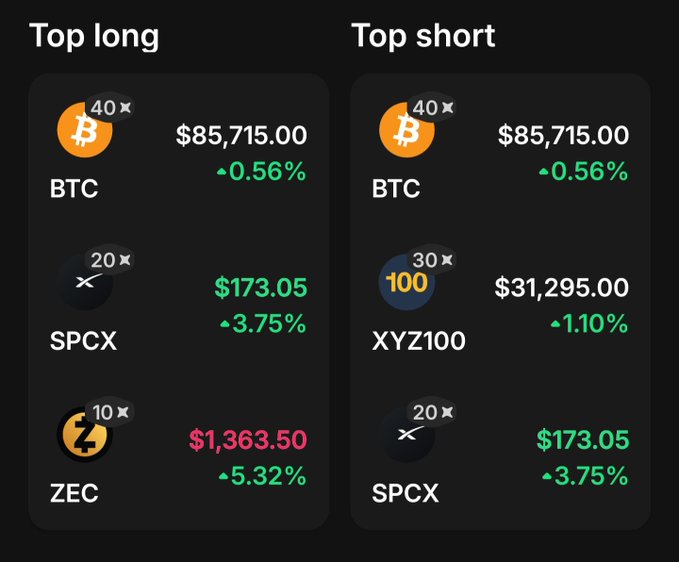Screen dimensions: 679x562
Task: Tap 20x leverage badge in Top short
Action: pyautogui.click(x=432, y=412)
